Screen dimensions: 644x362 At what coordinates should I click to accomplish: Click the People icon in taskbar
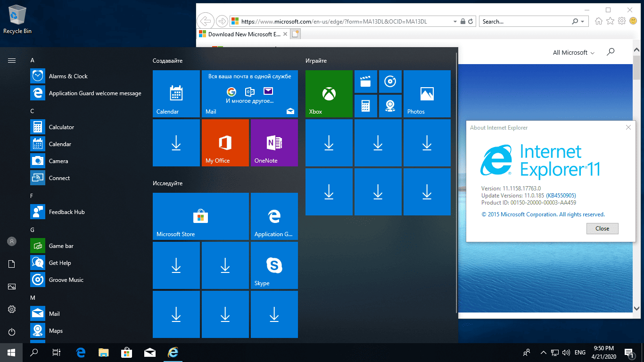[527, 353]
